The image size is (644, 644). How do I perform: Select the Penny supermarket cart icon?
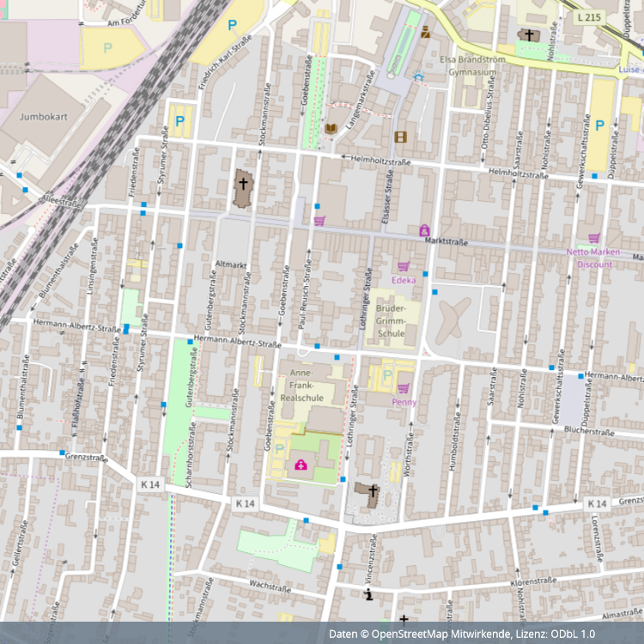[403, 389]
